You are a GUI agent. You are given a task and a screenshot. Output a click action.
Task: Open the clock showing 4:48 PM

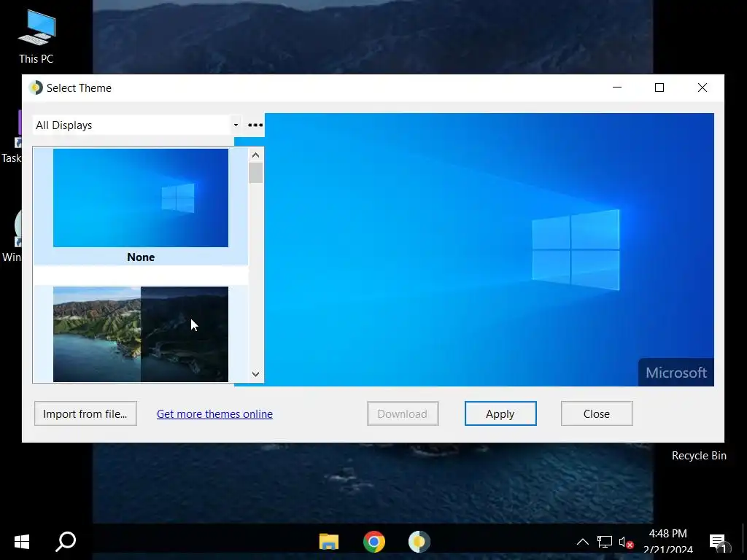tap(668, 542)
